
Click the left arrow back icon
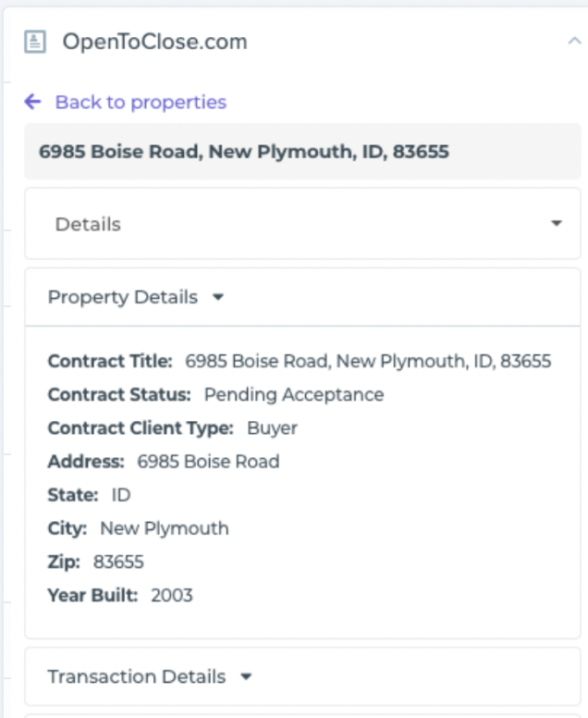tap(33, 102)
